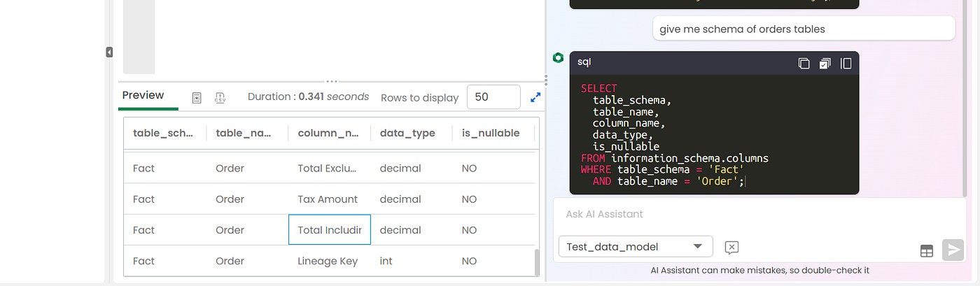Collapse the left side panel arrow

click(109, 52)
